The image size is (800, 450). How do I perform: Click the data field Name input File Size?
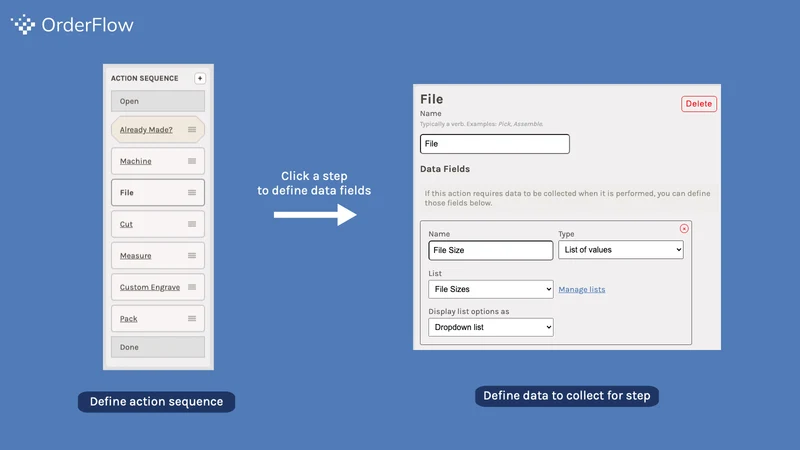click(491, 250)
